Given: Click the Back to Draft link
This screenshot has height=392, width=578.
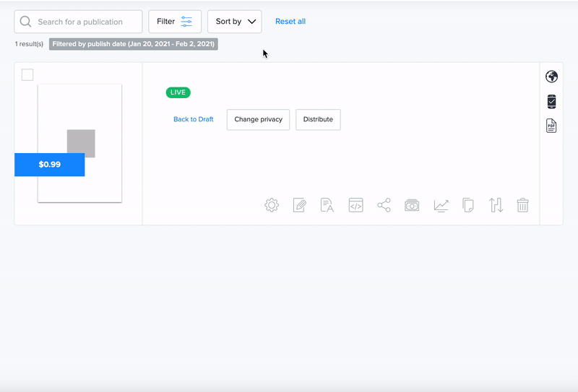Looking at the screenshot, I should [x=194, y=120].
